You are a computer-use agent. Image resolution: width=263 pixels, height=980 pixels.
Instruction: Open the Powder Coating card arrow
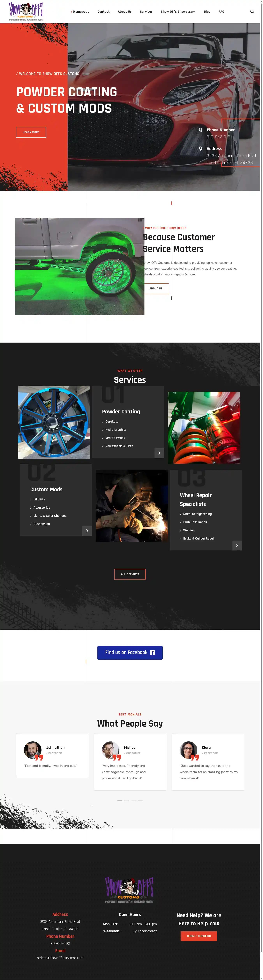pos(159,453)
